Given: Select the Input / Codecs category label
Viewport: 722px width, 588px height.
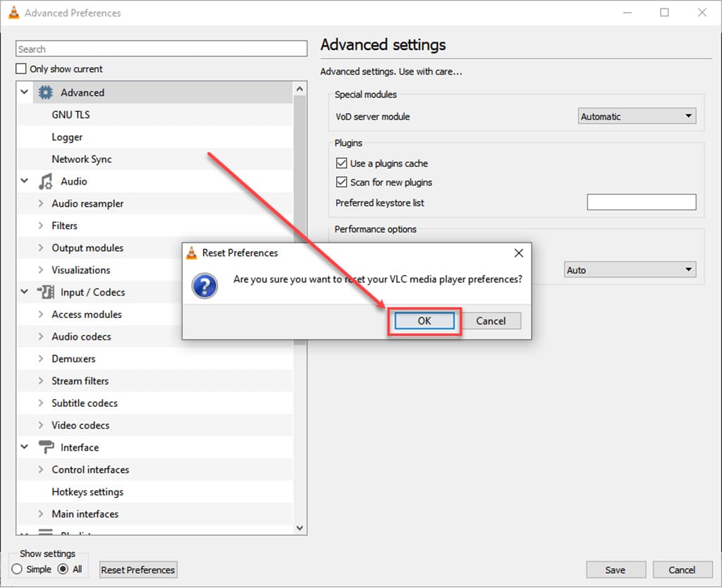Looking at the screenshot, I should [x=93, y=293].
